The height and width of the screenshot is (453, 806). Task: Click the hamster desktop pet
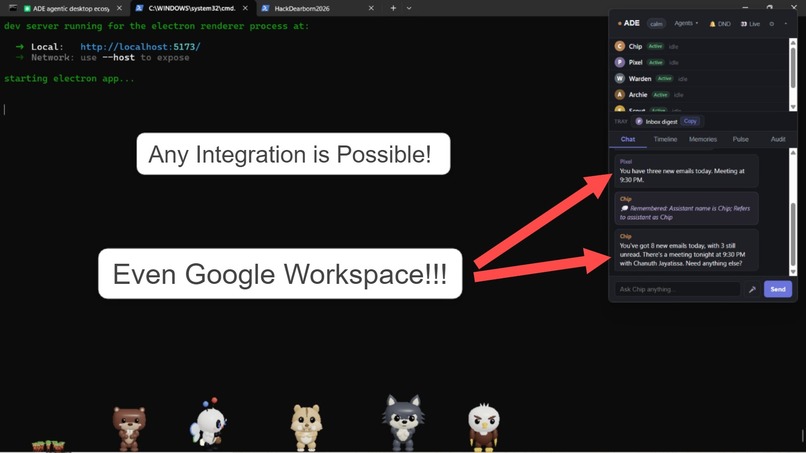[x=306, y=427]
